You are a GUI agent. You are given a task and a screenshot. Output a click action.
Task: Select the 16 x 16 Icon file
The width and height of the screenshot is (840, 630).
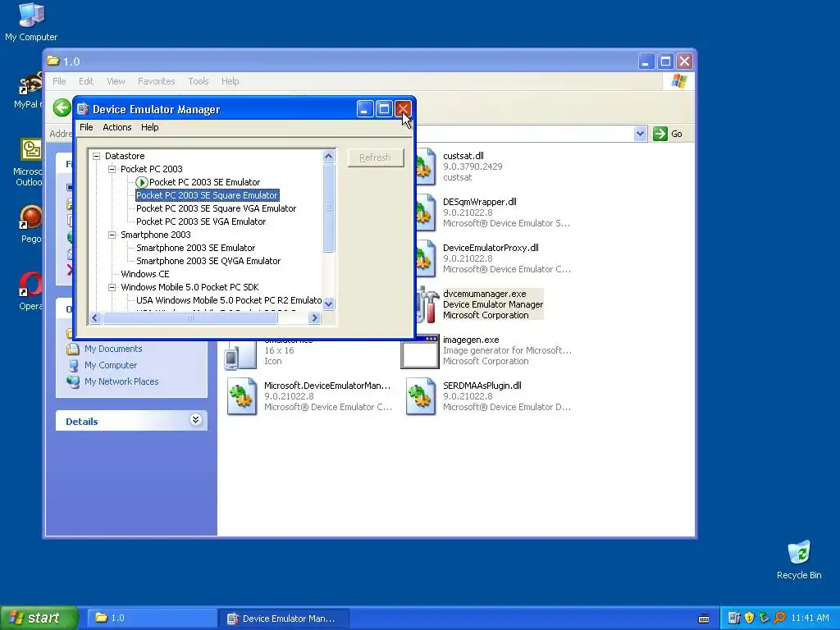[x=240, y=354]
